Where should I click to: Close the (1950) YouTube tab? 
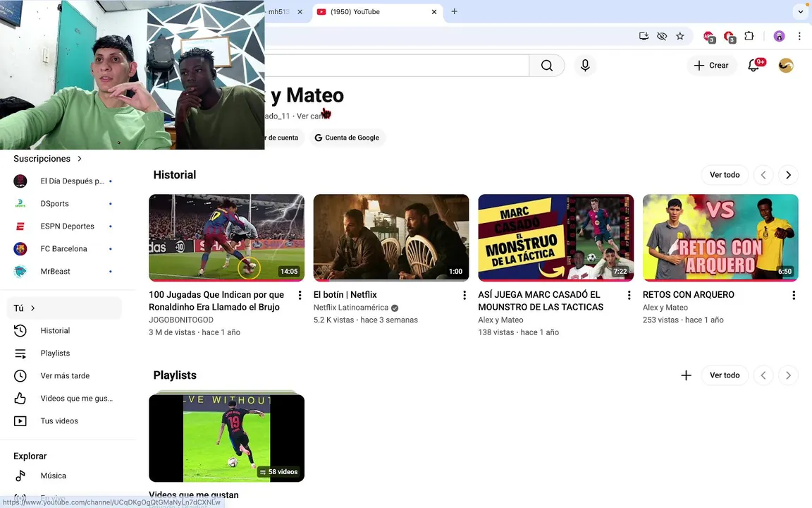434,12
